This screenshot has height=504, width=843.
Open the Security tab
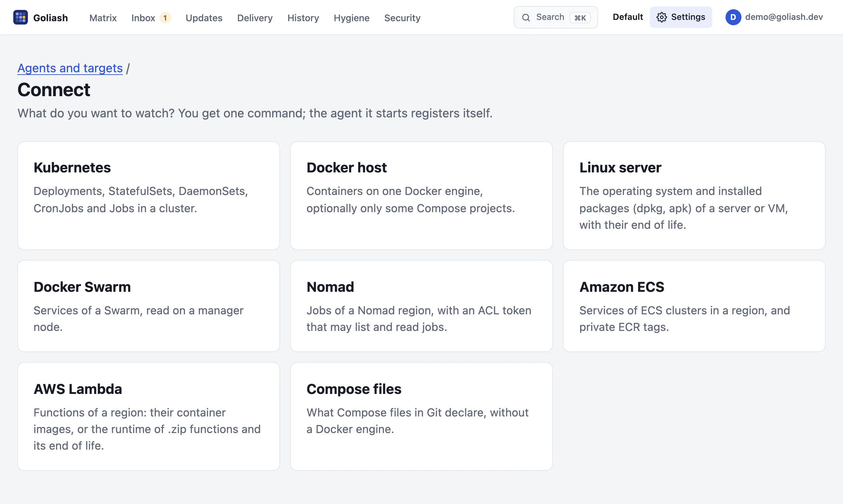tap(402, 18)
